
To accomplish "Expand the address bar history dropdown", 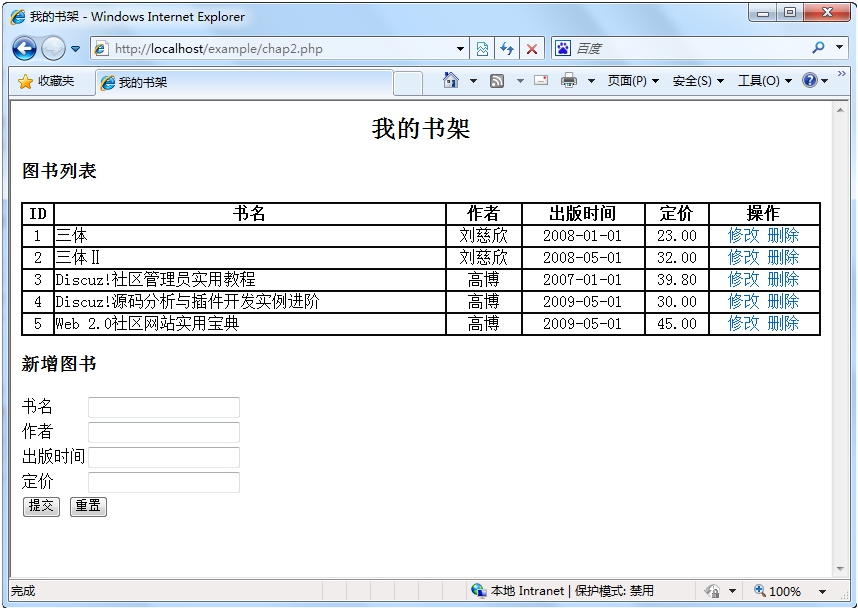I will coord(461,49).
